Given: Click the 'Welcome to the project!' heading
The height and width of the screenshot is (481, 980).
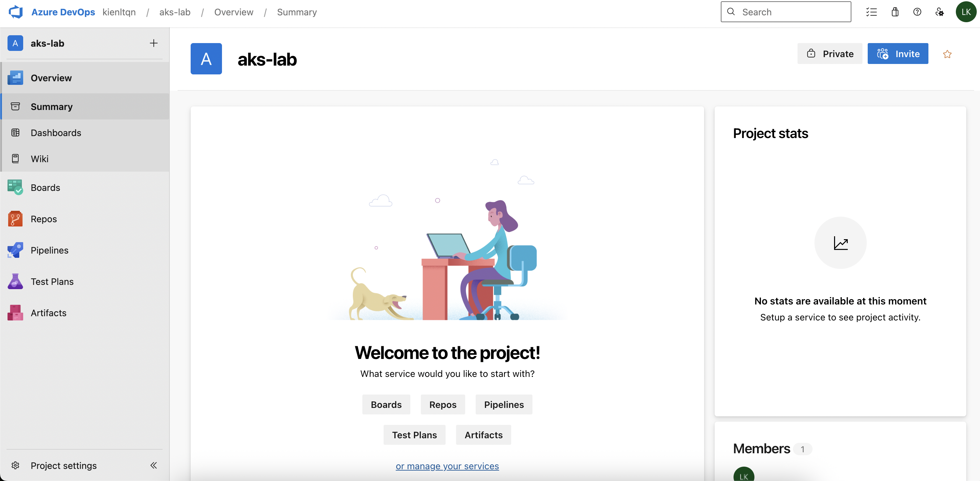Looking at the screenshot, I should (447, 352).
